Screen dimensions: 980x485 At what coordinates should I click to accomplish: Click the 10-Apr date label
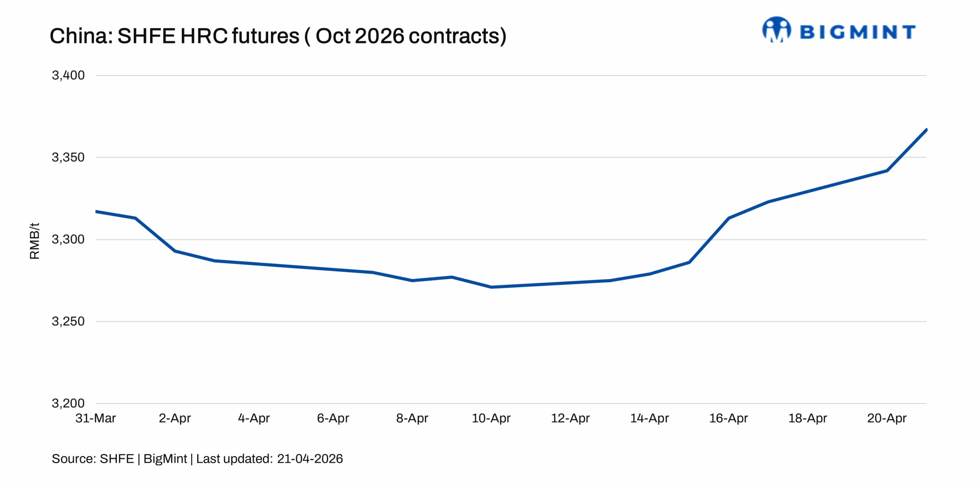[491, 418]
